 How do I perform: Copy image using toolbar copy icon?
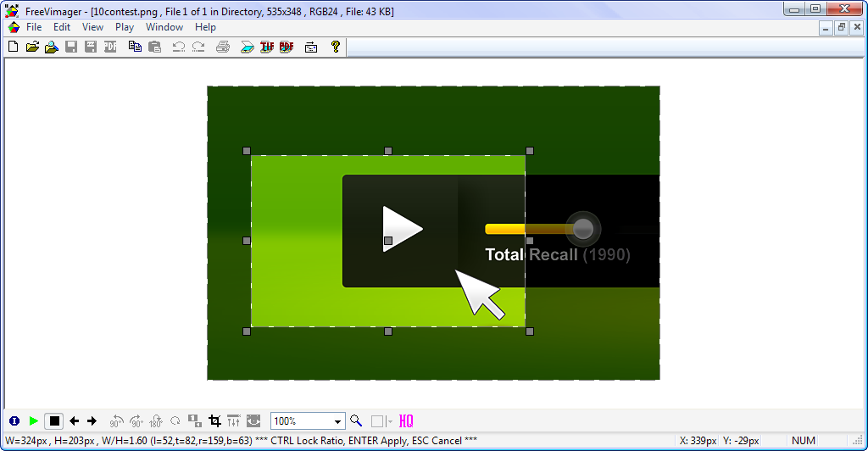135,47
